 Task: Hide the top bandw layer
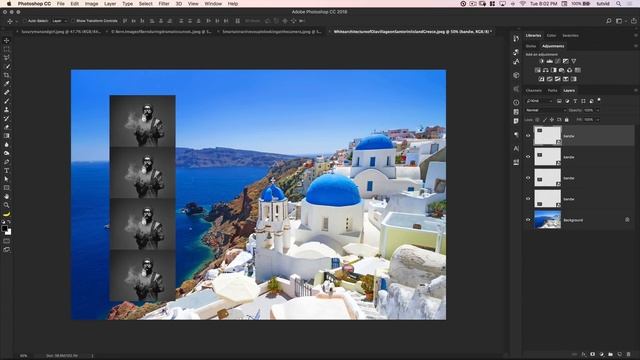point(528,136)
